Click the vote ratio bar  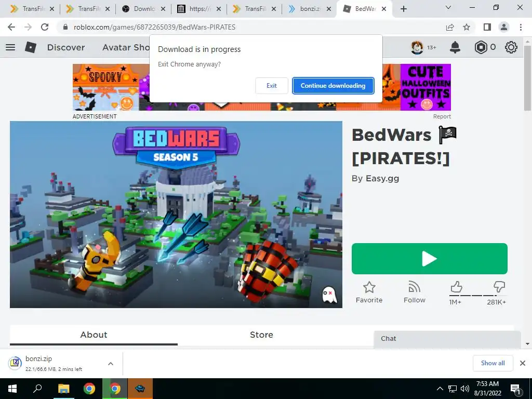(x=477, y=296)
